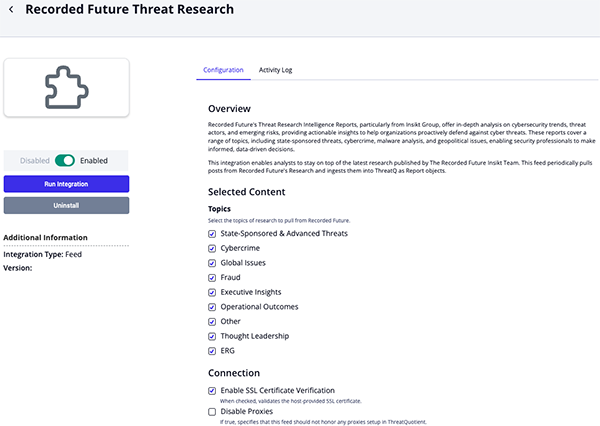
Task: Deselect the Global Issues checkbox
Action: (212, 263)
